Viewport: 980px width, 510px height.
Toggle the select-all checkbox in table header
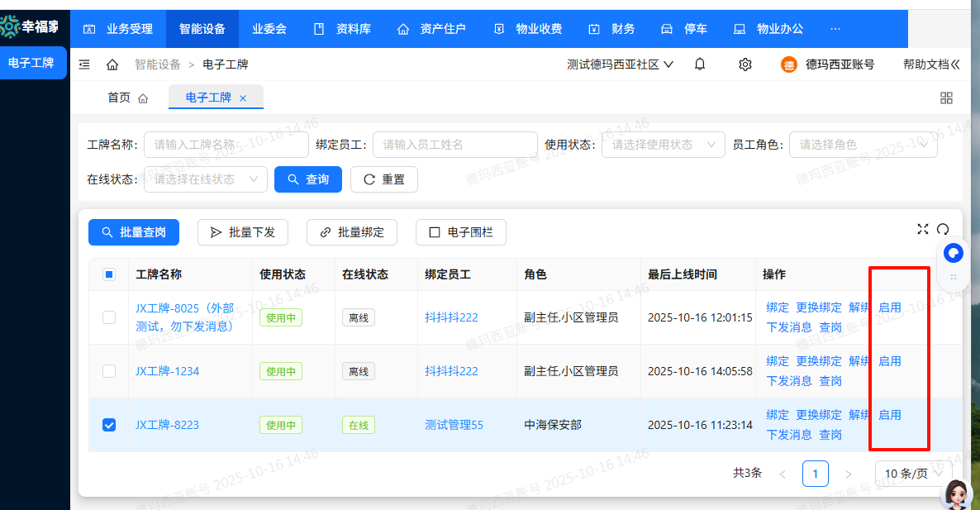[109, 274]
